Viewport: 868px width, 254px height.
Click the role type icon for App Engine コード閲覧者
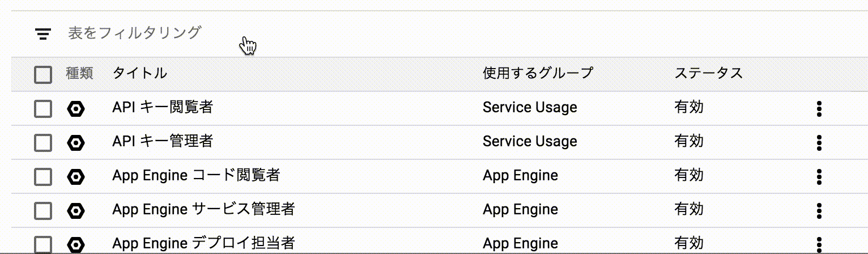tap(76, 177)
